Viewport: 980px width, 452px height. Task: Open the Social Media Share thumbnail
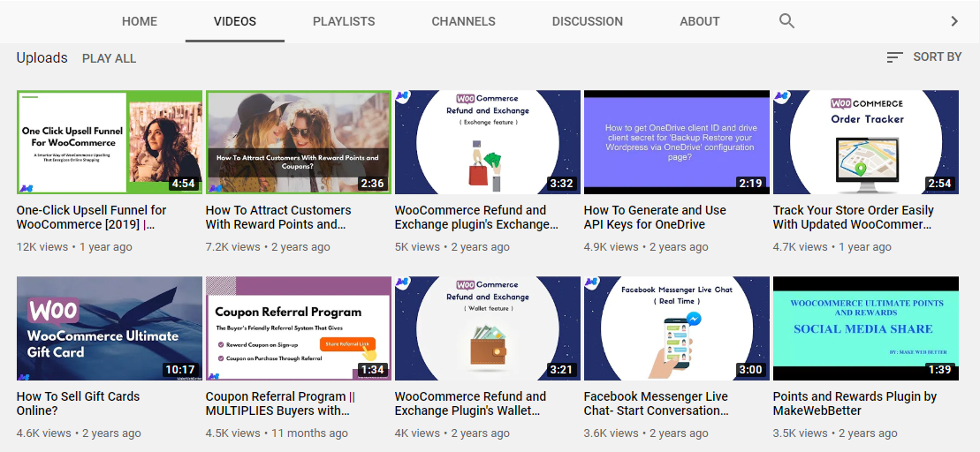pos(866,328)
